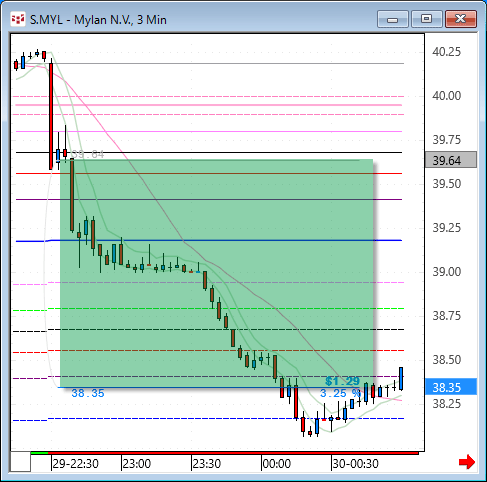Viewport: 487px width, 482px height.
Task: Click the 29-22:30 time axis label
Action: pyautogui.click(x=76, y=464)
